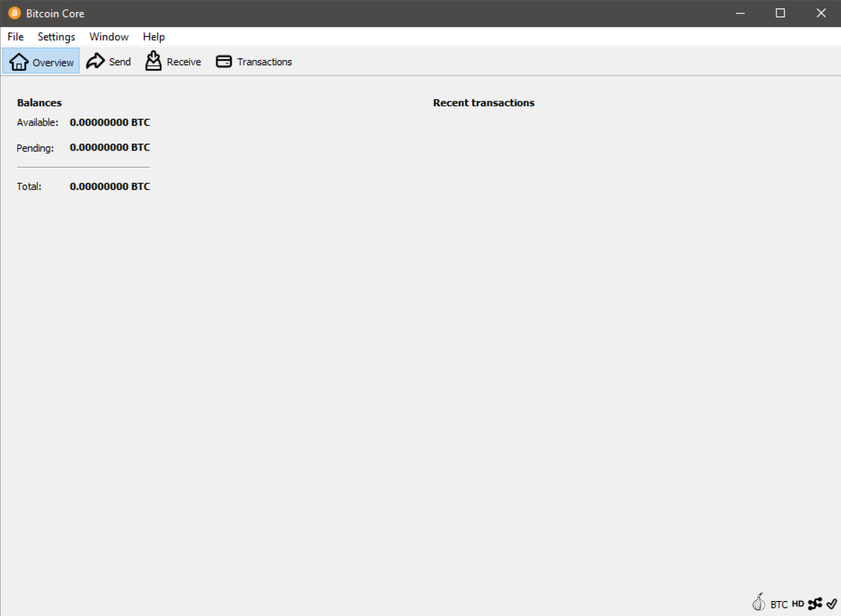Click the network connections status icon
Screen dimensions: 841x616
pyautogui.click(x=815, y=604)
